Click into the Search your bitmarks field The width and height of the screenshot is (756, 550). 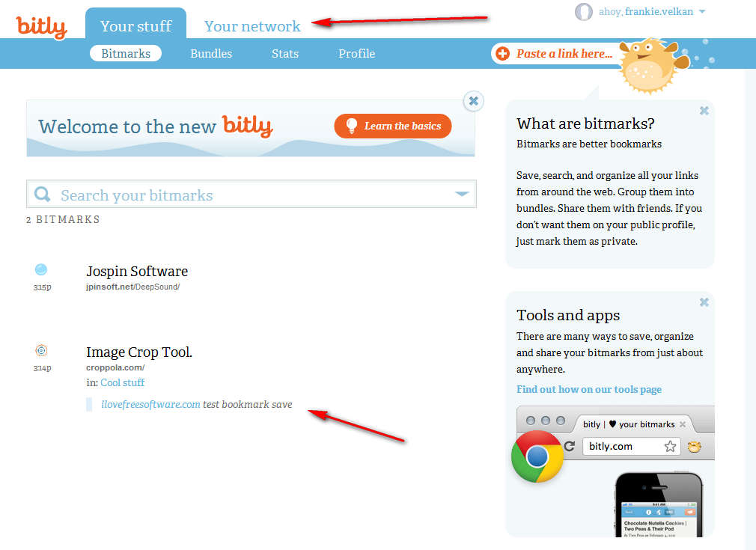click(x=252, y=195)
